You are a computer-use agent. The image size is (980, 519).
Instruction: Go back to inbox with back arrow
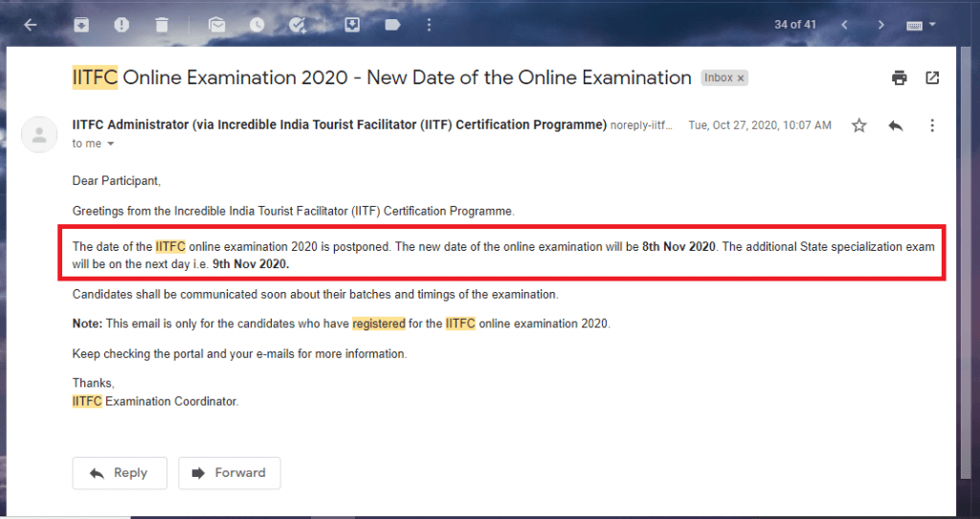pyautogui.click(x=30, y=25)
